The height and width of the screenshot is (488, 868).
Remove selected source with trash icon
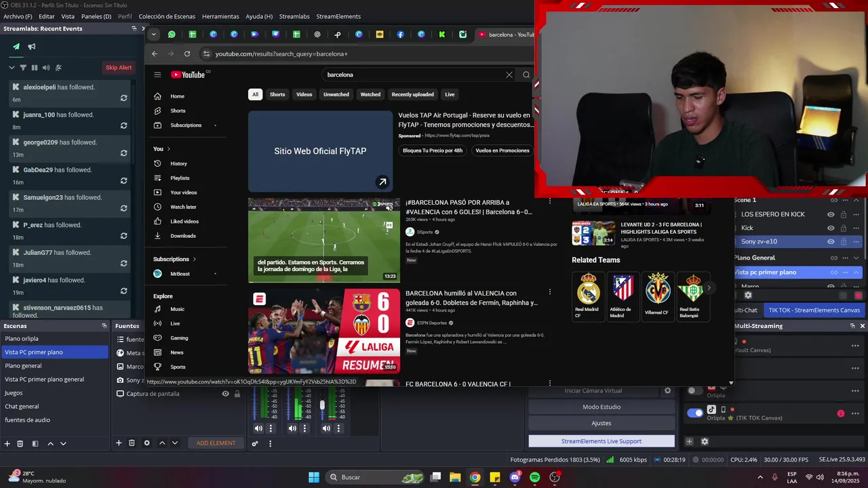click(132, 443)
